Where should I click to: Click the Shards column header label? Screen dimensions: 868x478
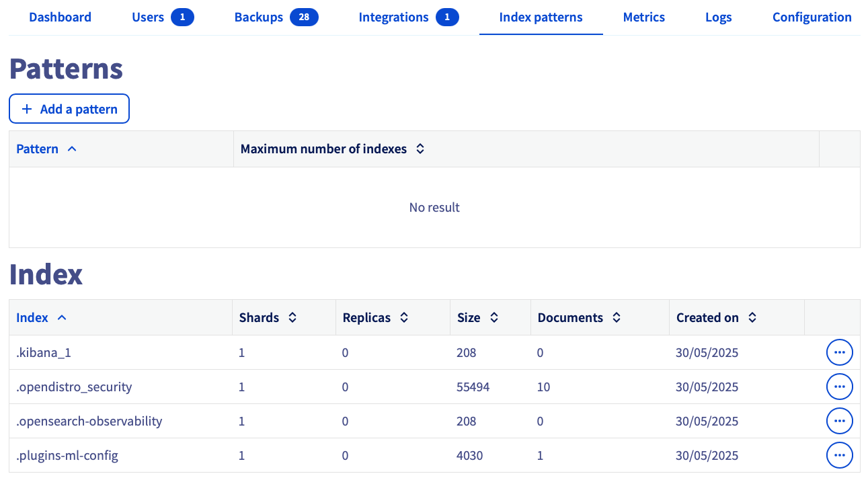pos(259,318)
